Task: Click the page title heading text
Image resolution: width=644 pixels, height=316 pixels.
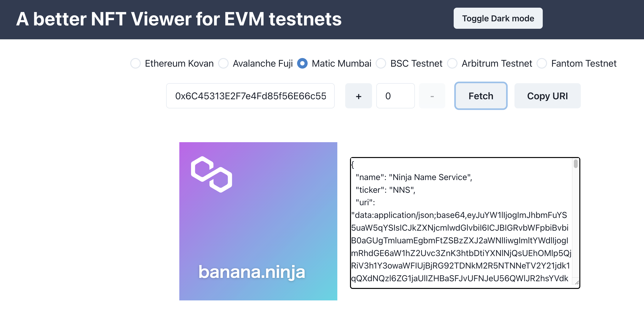Action: click(179, 19)
